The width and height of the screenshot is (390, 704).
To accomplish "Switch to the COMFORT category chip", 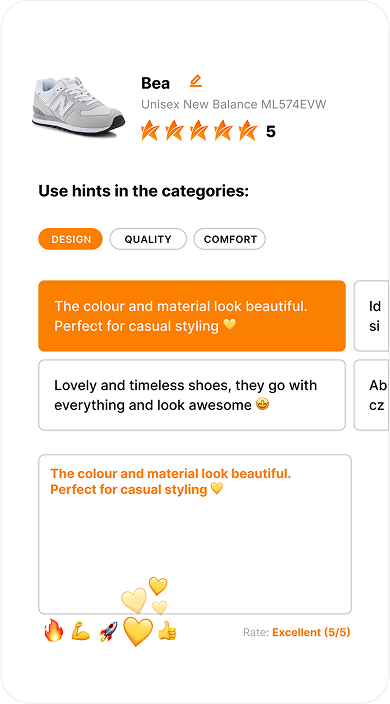I will (x=230, y=239).
